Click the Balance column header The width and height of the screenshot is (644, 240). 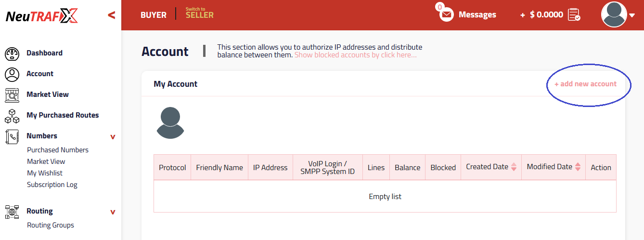408,168
